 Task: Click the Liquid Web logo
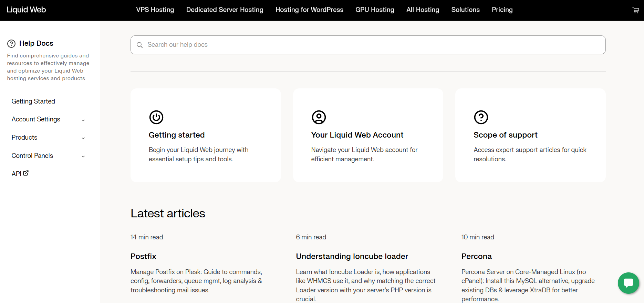pyautogui.click(x=26, y=10)
